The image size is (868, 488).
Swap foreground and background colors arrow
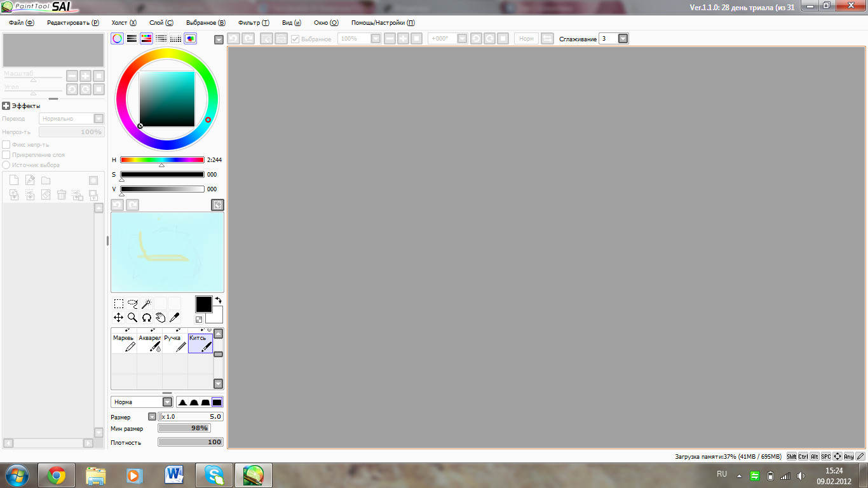218,300
